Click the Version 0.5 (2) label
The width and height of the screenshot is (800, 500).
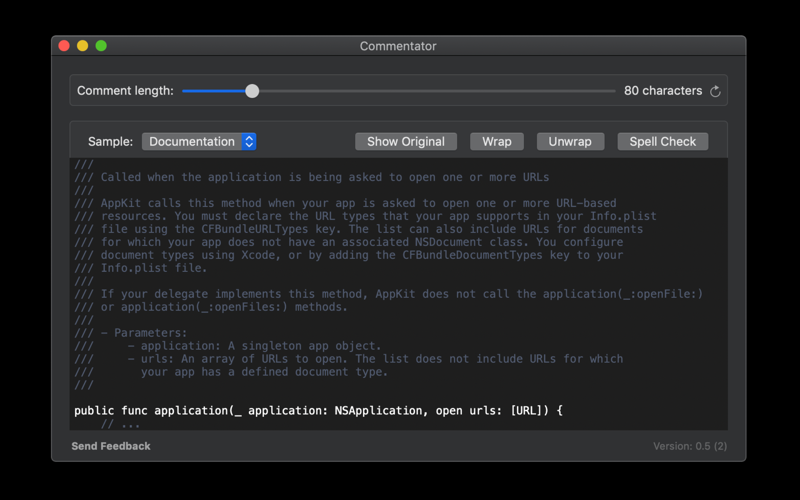[x=690, y=446]
